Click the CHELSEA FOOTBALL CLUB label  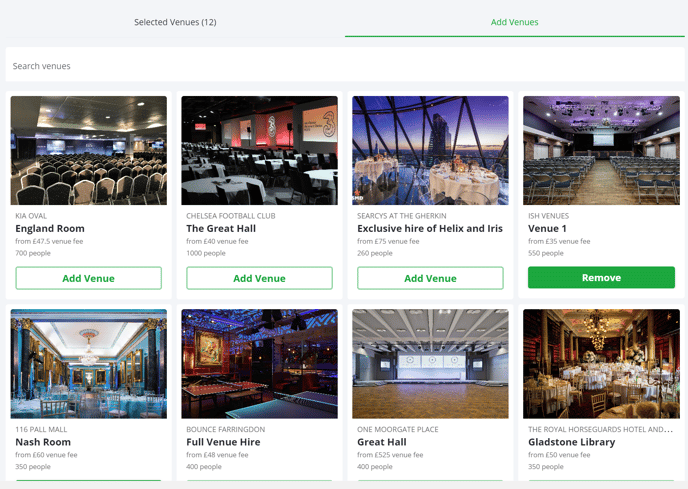click(231, 216)
